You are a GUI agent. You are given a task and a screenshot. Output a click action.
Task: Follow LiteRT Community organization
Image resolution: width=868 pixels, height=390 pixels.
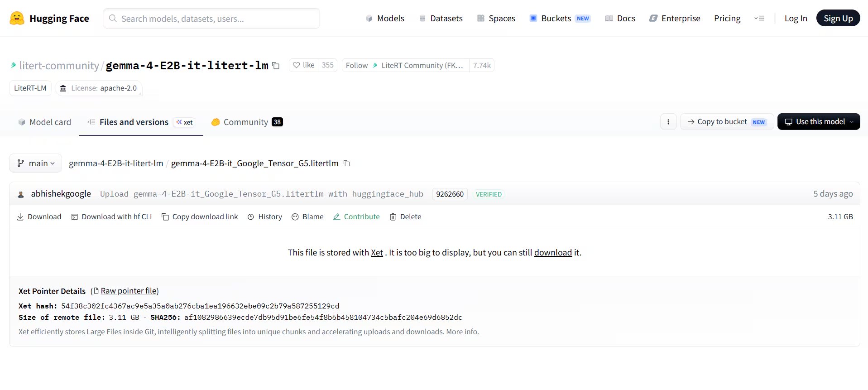405,65
